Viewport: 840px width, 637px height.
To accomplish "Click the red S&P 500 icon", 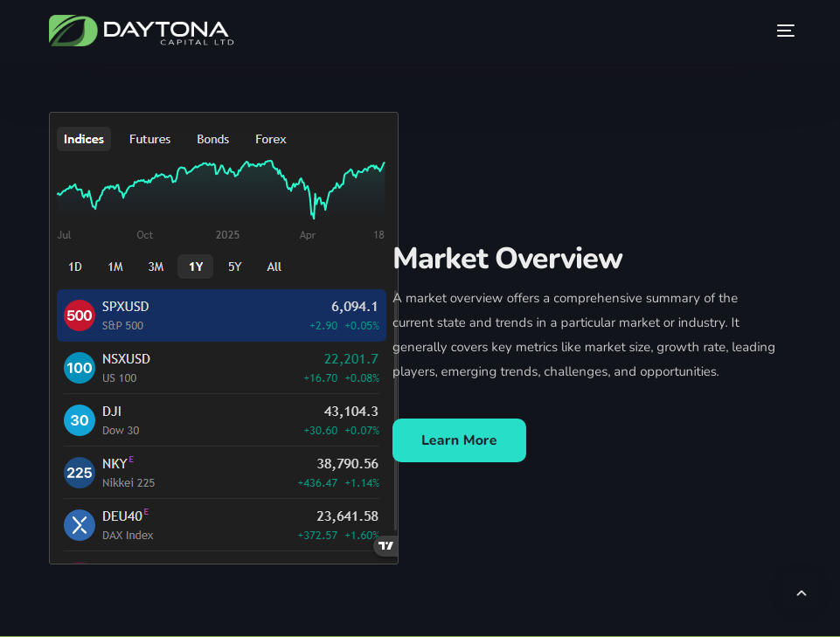I will click(80, 315).
